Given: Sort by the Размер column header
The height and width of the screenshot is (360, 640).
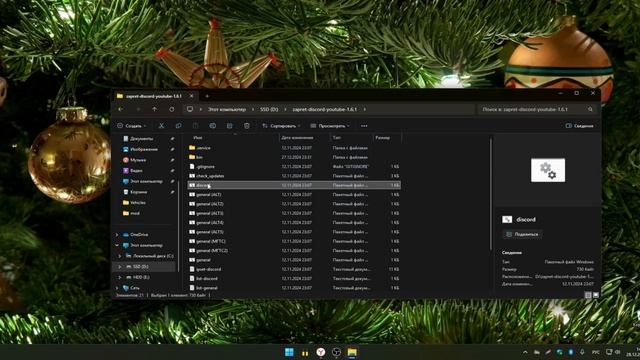Looking at the screenshot, I should 382,138.
